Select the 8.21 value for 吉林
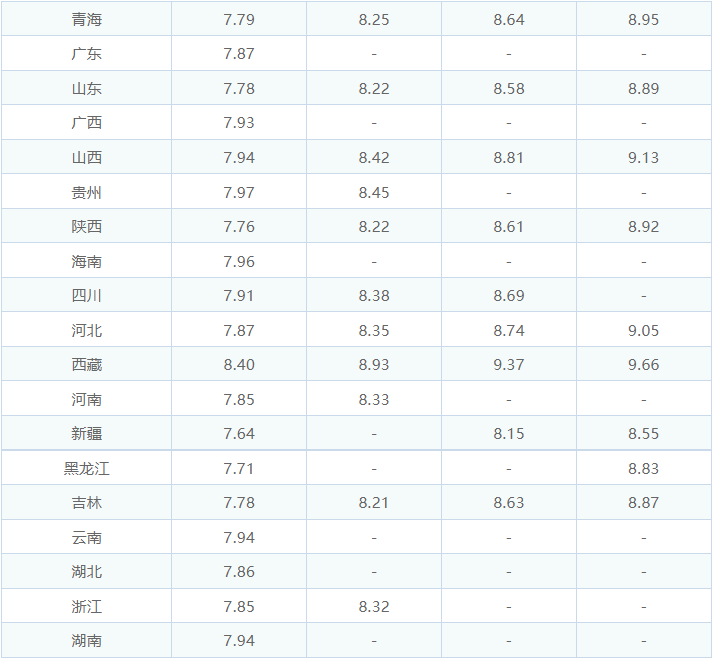The width and height of the screenshot is (714, 662). [x=374, y=503]
